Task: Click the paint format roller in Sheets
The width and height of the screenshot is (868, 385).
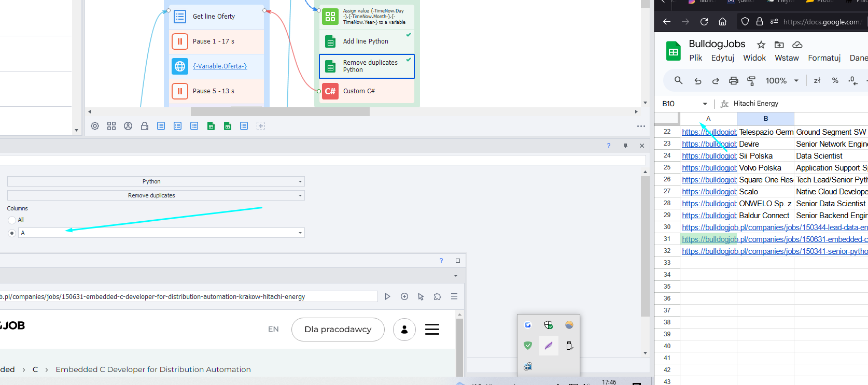Action: (751, 81)
